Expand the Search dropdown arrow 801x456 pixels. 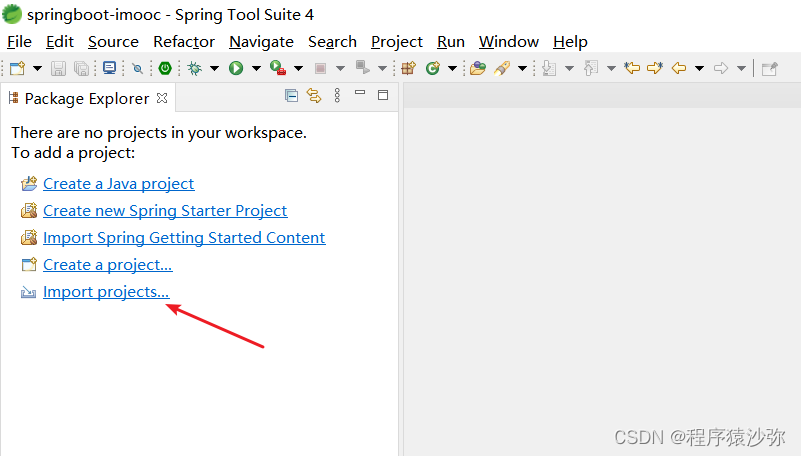[x=522, y=68]
